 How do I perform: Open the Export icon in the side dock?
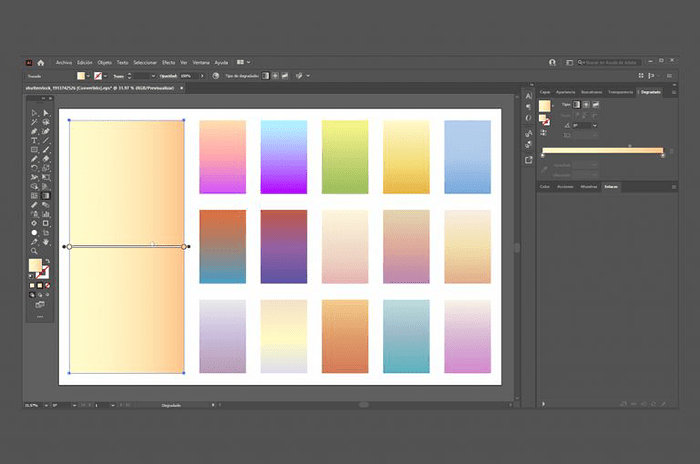(x=529, y=160)
